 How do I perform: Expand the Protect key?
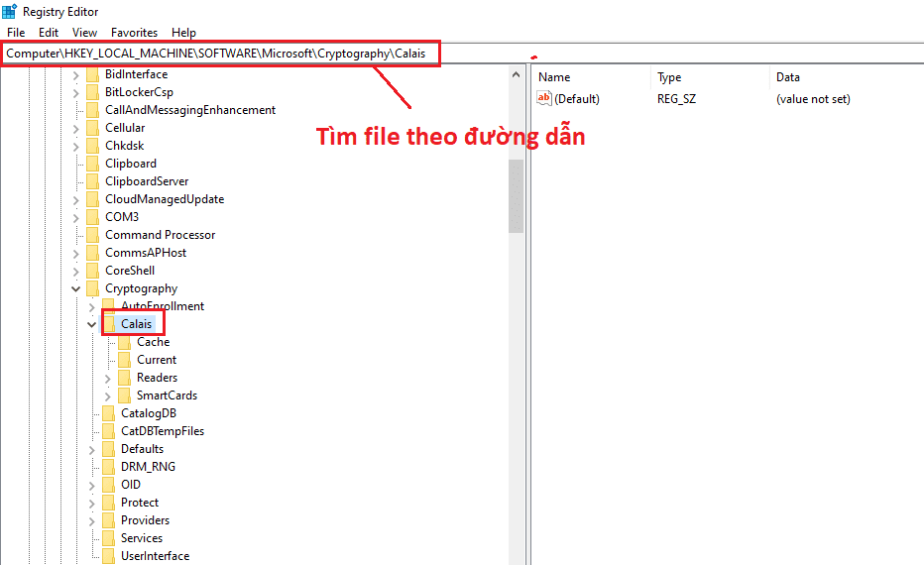click(91, 504)
